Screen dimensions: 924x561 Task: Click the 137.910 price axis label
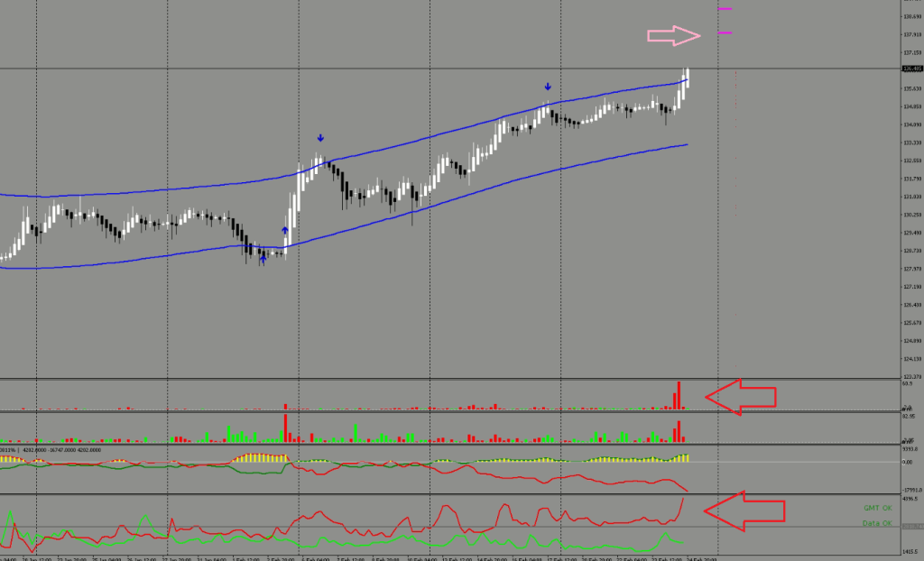coord(910,35)
